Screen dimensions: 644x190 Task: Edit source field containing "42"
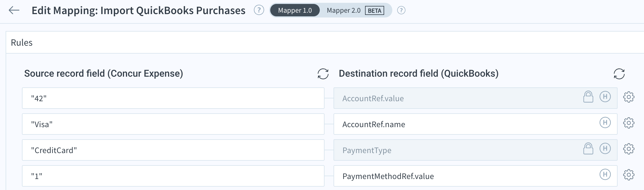(x=173, y=98)
